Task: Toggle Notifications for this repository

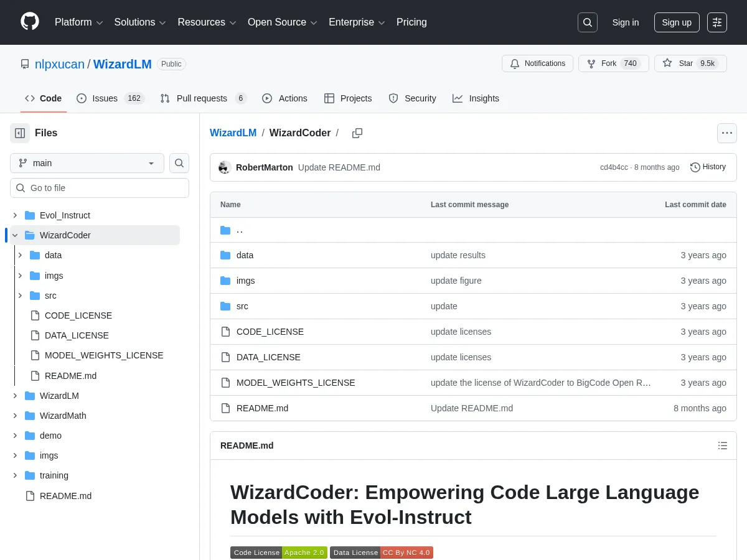Action: pos(537,63)
